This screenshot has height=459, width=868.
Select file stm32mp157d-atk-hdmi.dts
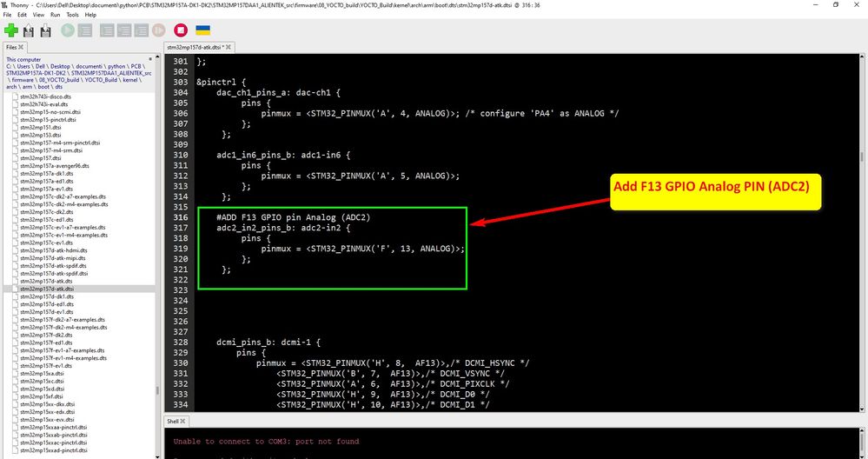click(53, 250)
